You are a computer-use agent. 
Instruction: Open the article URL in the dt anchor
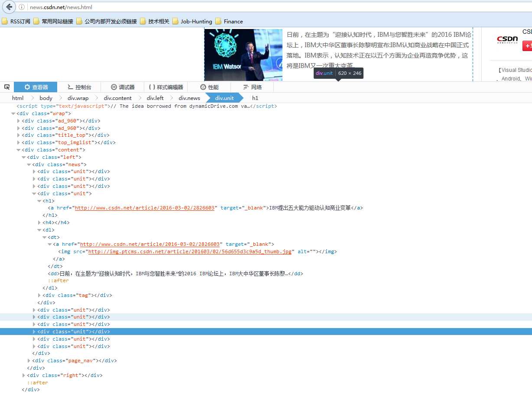point(150,244)
